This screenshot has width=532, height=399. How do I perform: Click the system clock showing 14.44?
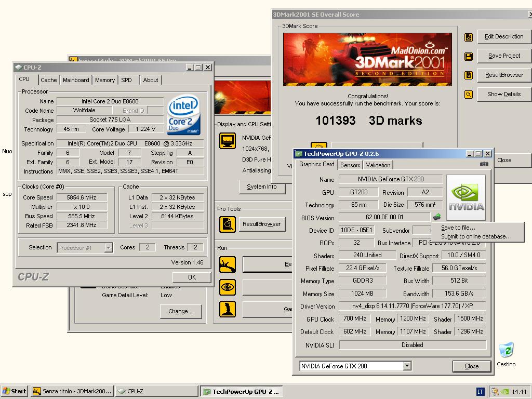[x=519, y=392]
